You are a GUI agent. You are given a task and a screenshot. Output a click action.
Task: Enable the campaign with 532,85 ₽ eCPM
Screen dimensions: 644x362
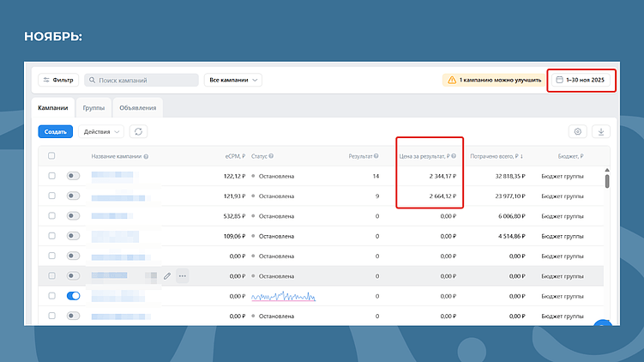[73, 215]
